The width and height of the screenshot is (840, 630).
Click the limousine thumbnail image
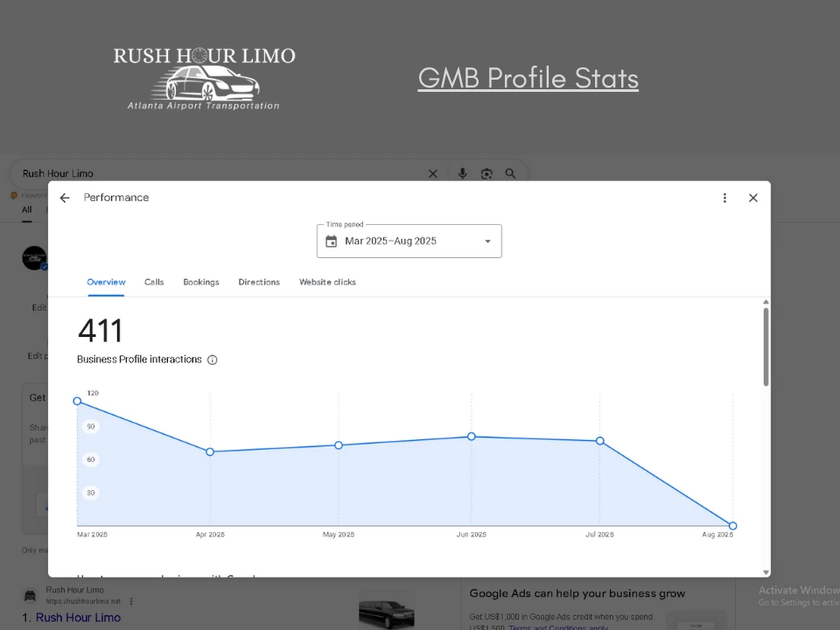pos(386,611)
